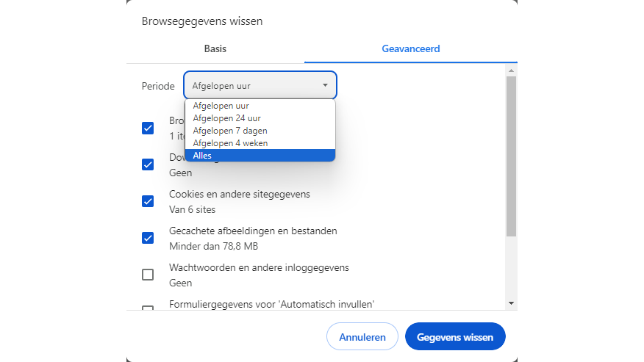Uncheck the browsing history checkbox
Screen dimensions: 644x362
(x=148, y=128)
